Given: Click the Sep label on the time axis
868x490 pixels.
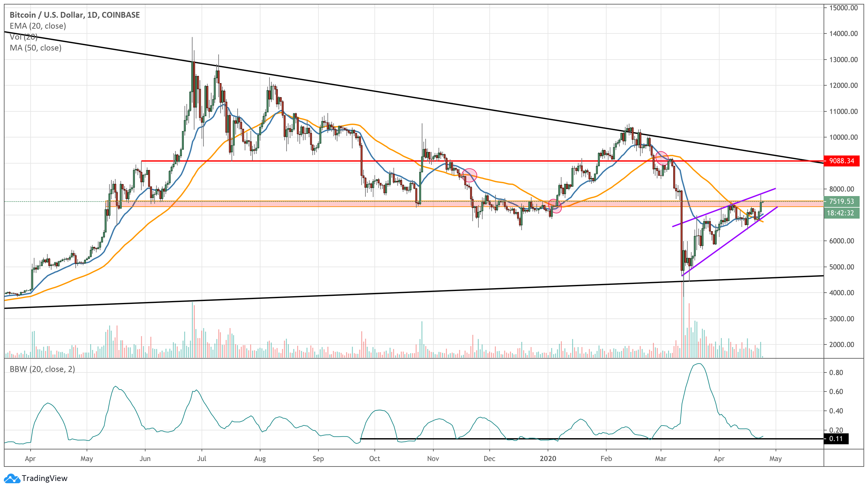Looking at the screenshot, I should (x=318, y=459).
